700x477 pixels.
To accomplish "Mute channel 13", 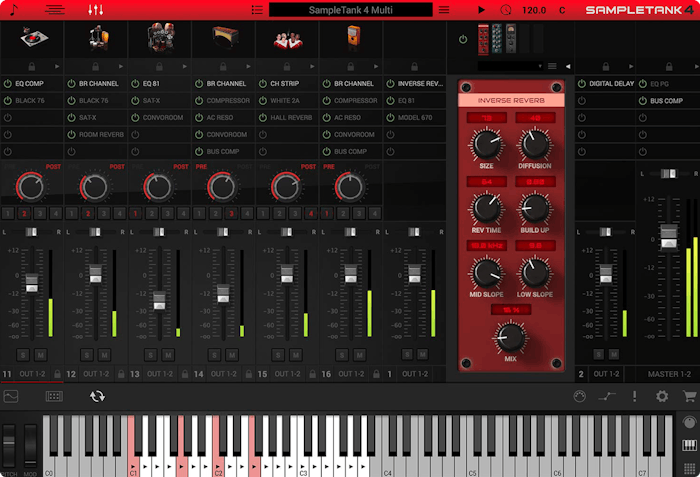I will [168, 355].
